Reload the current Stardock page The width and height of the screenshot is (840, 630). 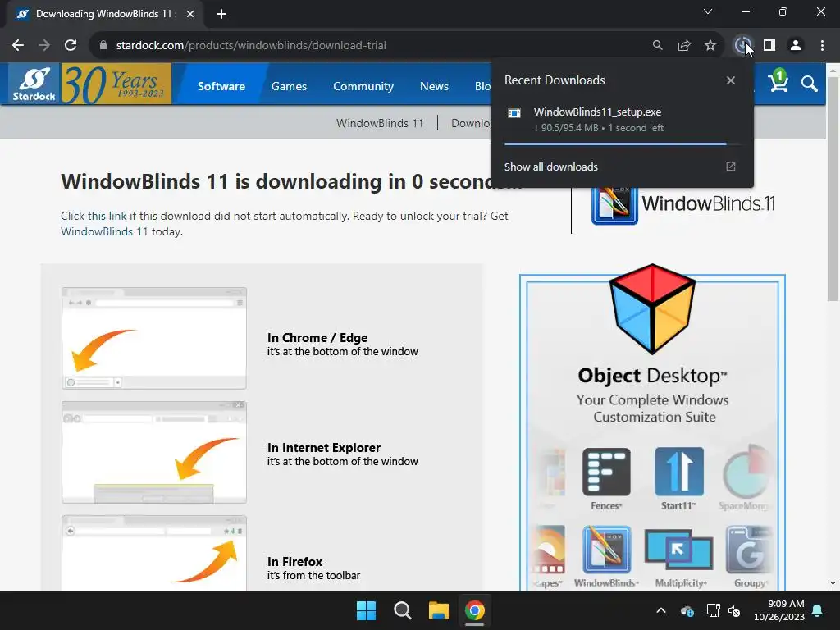click(x=71, y=46)
